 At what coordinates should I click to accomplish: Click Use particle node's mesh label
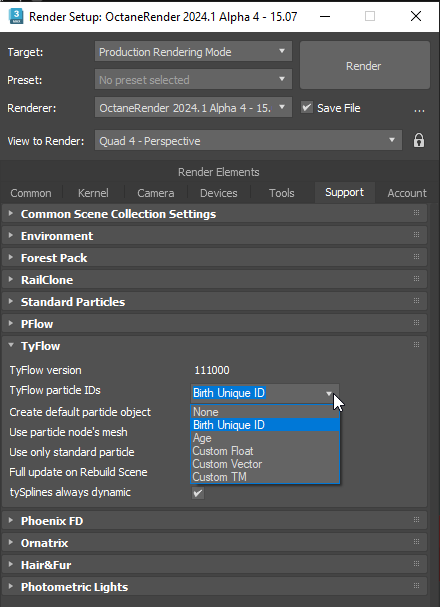pyautogui.click(x=68, y=432)
